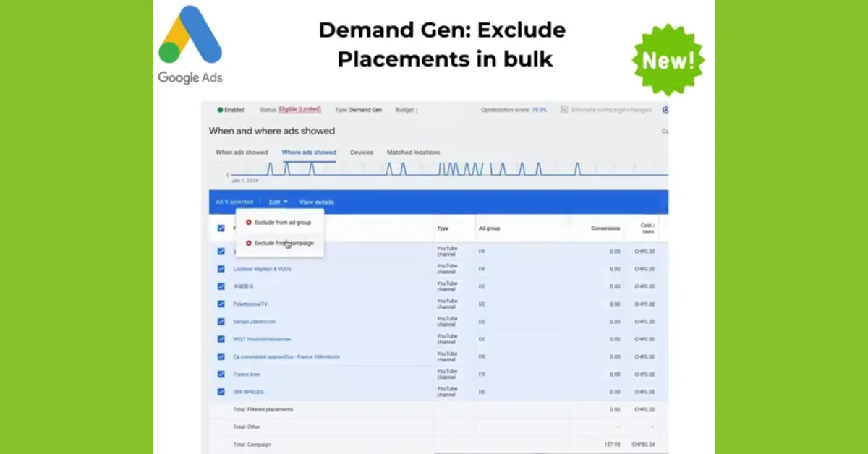Open the WELT Nachrichtensender placement link
868x454 pixels.
pyautogui.click(x=262, y=339)
